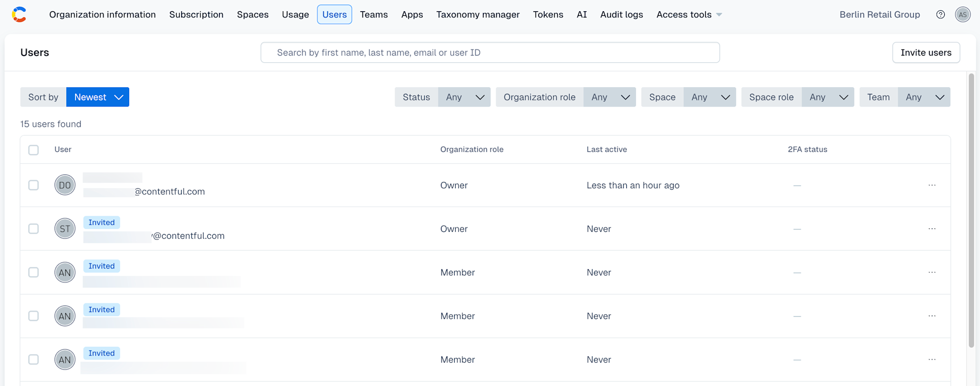The width and height of the screenshot is (980, 386).
Task: Click the DO user avatar
Action: (x=65, y=185)
